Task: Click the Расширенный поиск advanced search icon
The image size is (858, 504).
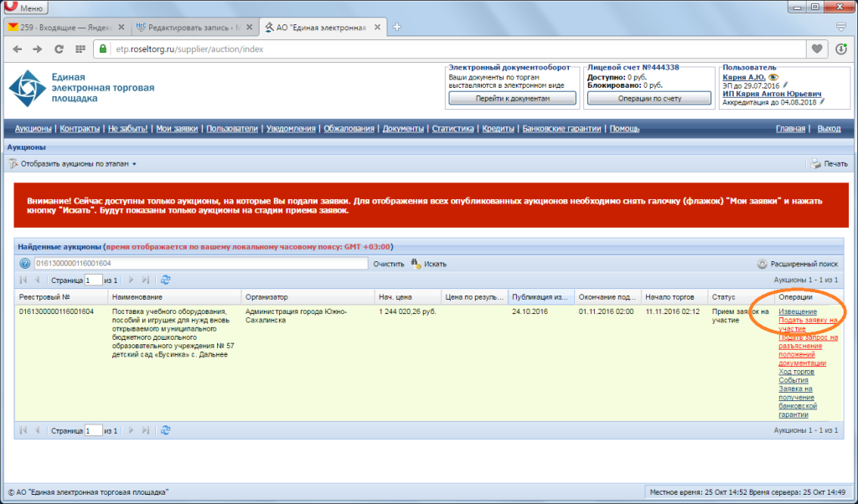Action: point(762,264)
